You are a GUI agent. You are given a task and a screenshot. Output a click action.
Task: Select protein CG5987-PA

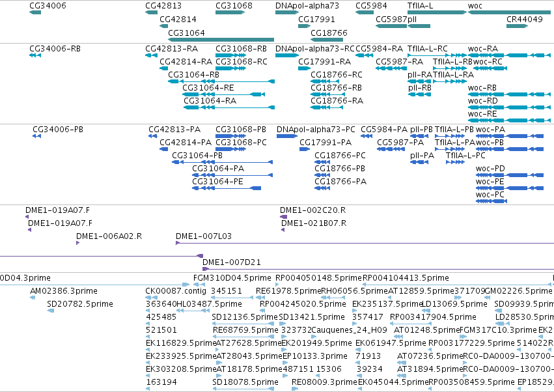coord(400,143)
